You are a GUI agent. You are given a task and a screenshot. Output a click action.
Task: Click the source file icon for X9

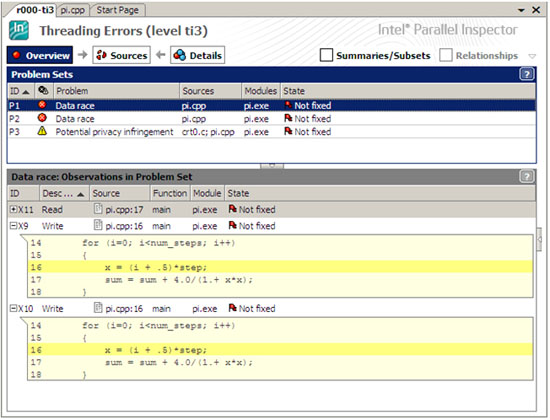pos(98,225)
